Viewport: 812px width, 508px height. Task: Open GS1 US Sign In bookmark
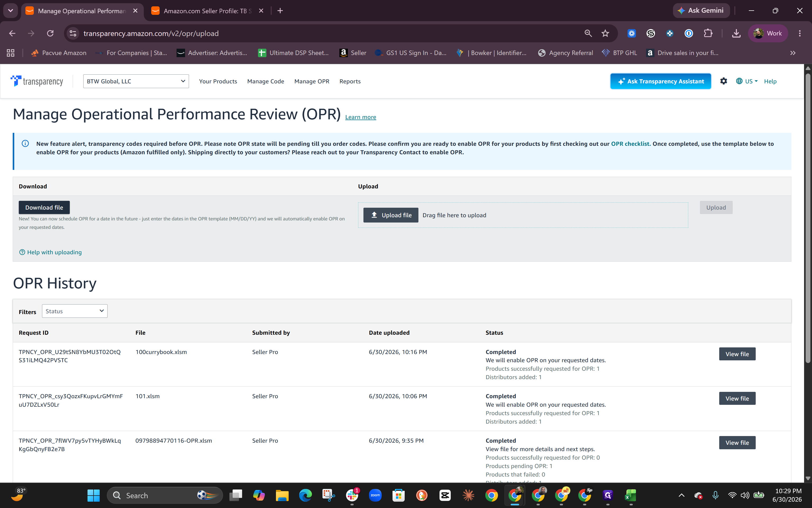click(411, 53)
